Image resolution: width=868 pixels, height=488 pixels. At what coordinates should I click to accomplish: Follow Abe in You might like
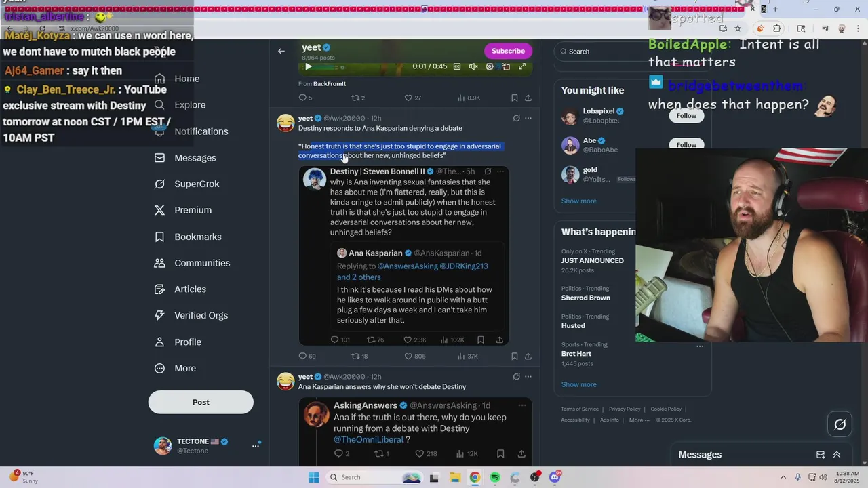686,144
